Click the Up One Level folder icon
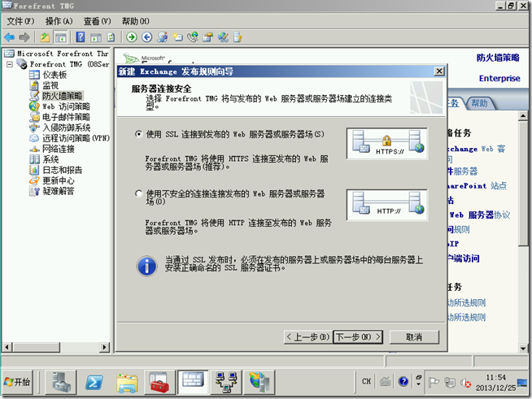Image resolution: width=532 pixels, height=399 pixels. (x=45, y=37)
